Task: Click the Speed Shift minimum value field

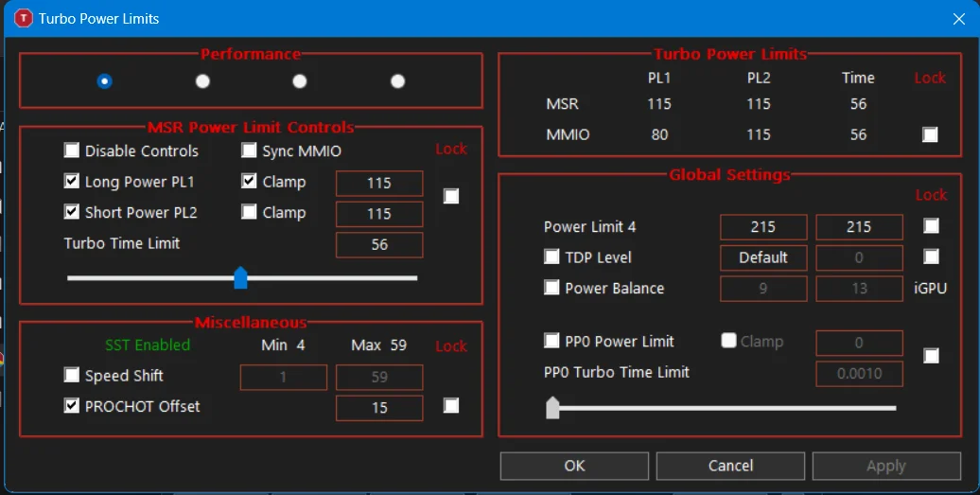Action: 284,377
